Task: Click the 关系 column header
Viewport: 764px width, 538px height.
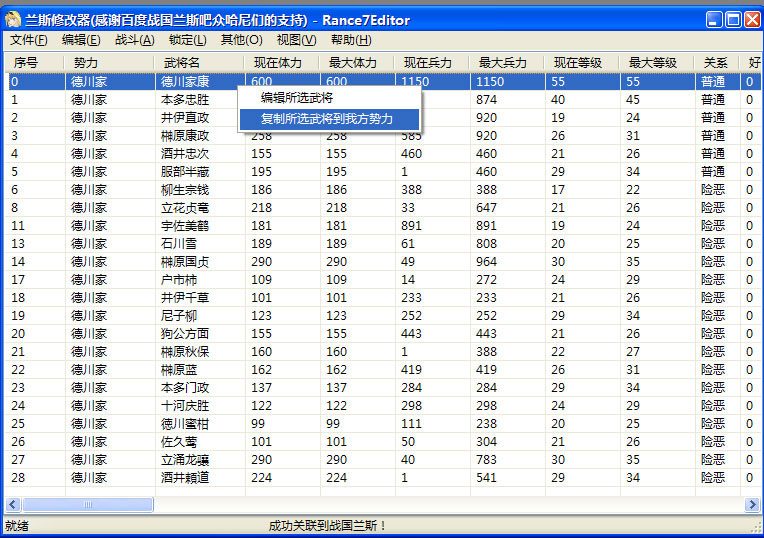Action: (x=716, y=63)
